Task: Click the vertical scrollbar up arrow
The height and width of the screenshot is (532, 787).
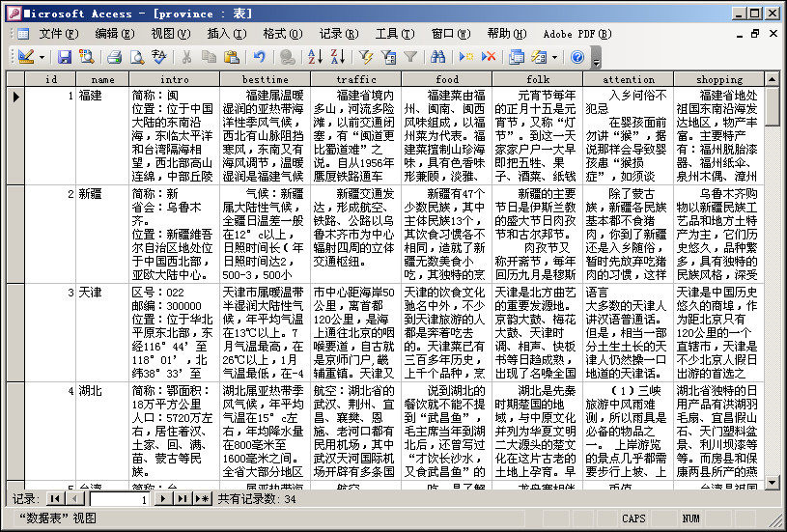Action: pos(772,79)
